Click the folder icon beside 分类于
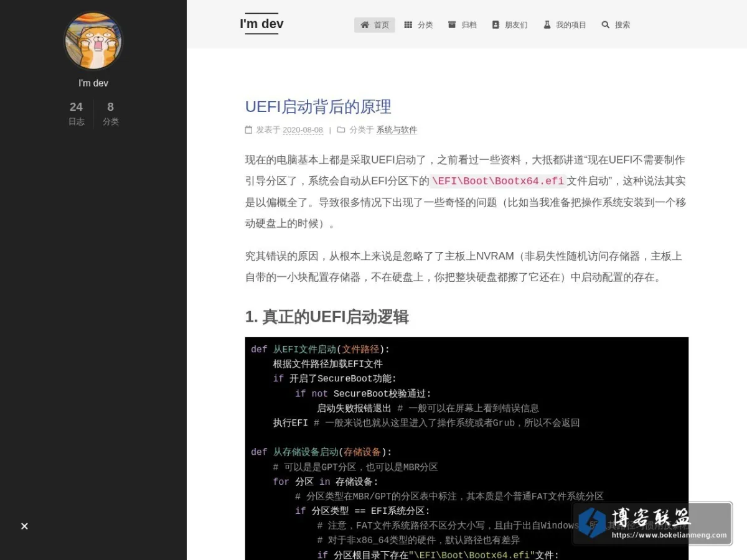The width and height of the screenshot is (747, 560). (x=341, y=129)
